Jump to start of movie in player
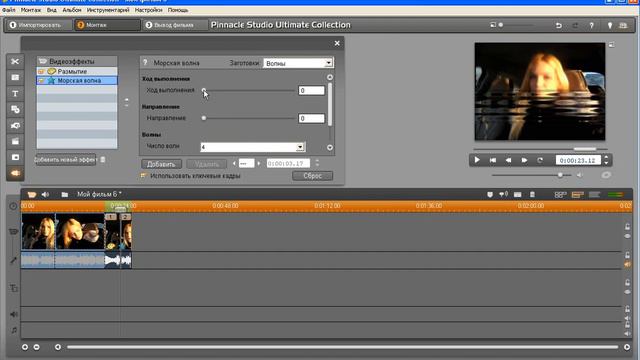Screen dimensions: 640x360 (x=493, y=160)
